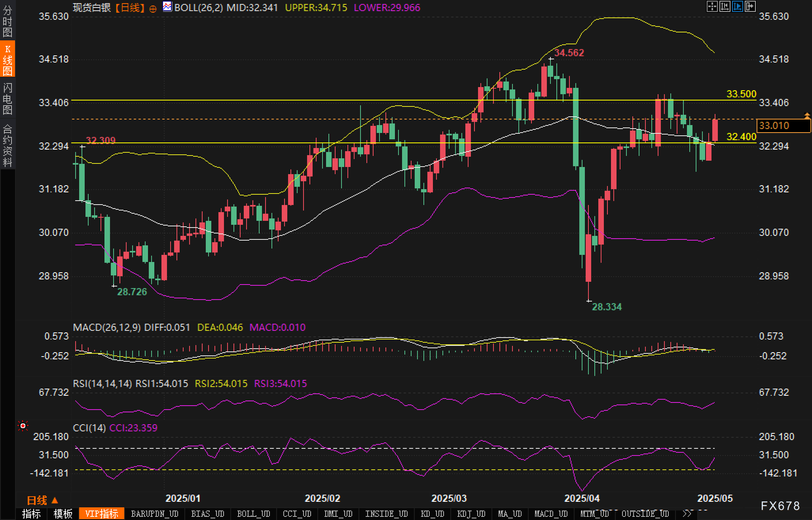Toggle the VIP指标 tab

tap(102, 514)
